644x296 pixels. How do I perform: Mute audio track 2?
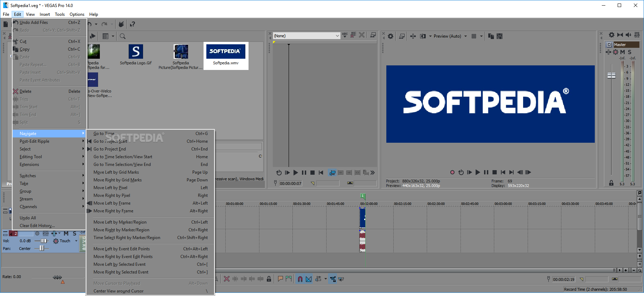(x=66, y=233)
